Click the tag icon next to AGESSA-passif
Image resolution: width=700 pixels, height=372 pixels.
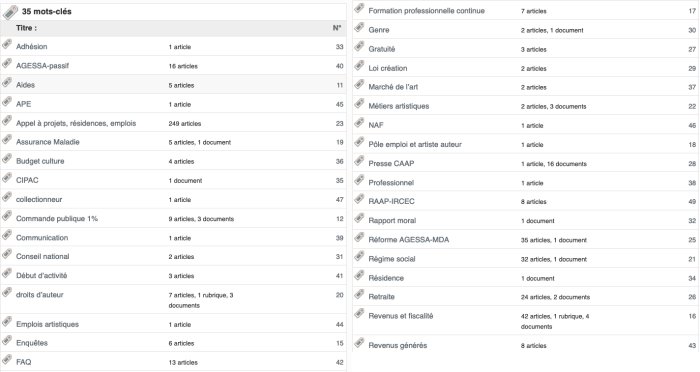(7, 63)
